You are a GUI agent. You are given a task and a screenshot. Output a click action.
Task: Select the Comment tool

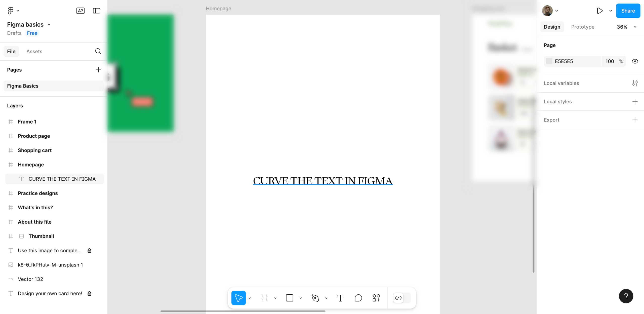358,298
